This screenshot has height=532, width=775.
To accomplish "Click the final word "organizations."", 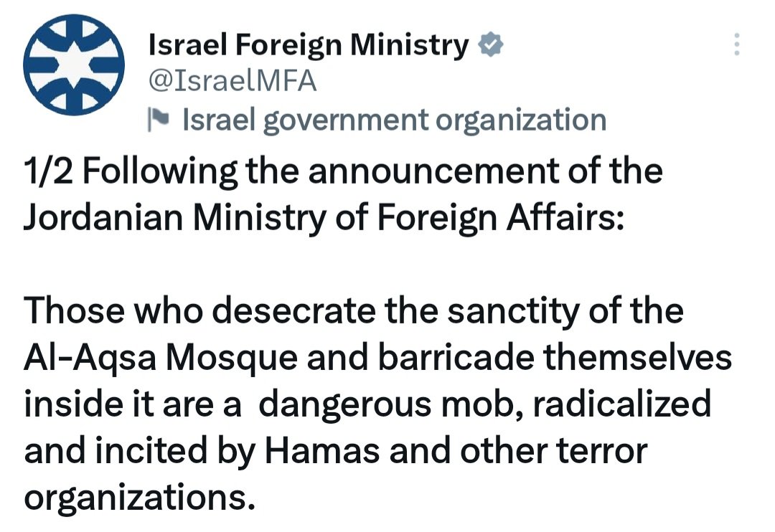I will pyautogui.click(x=139, y=496).
